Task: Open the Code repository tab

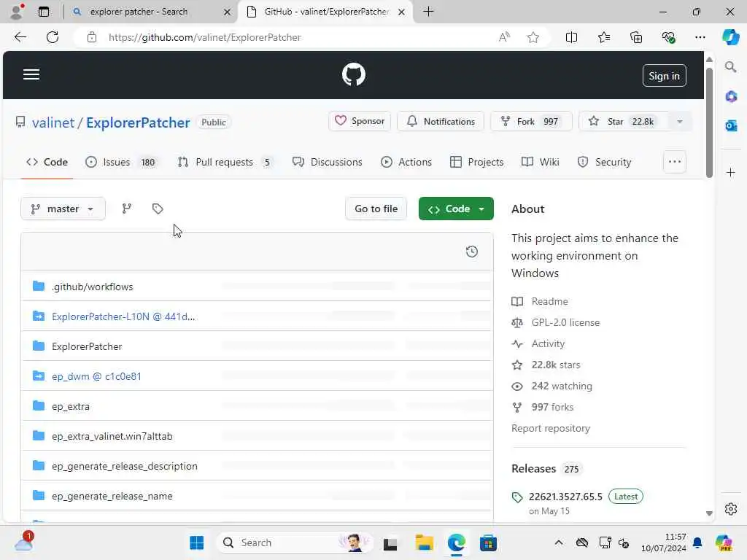Action: point(47,162)
